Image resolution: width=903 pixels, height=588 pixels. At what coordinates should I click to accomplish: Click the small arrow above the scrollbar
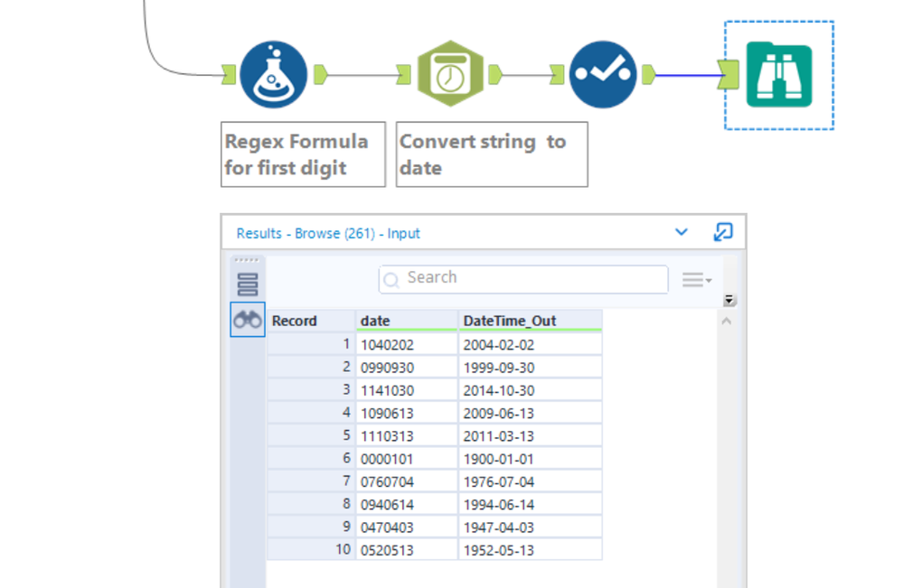[729, 300]
